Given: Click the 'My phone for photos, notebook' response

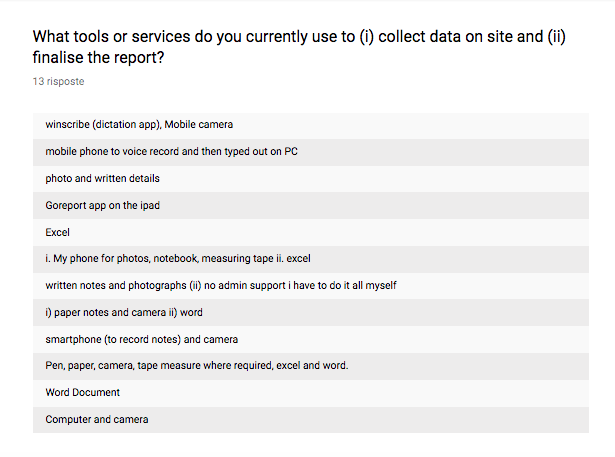Looking at the screenshot, I should click(311, 259).
